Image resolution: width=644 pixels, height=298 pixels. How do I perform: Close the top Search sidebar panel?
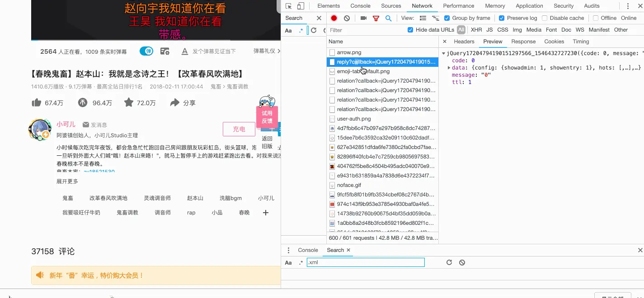319,18
